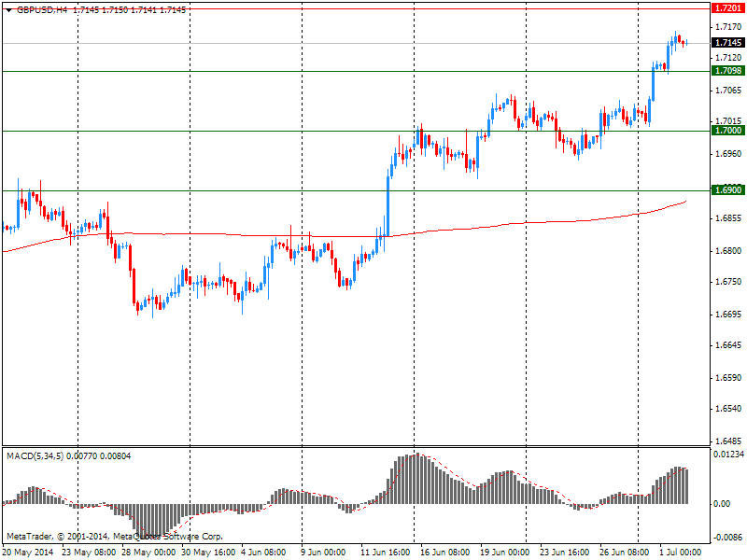The height and width of the screenshot is (560, 747).
Task: Click the 1.7120 price scale value
Action: (728, 58)
